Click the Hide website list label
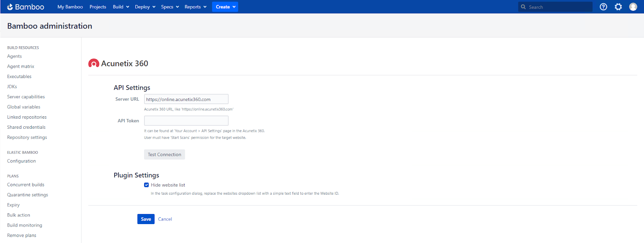This screenshot has height=243, width=644. coord(168,185)
